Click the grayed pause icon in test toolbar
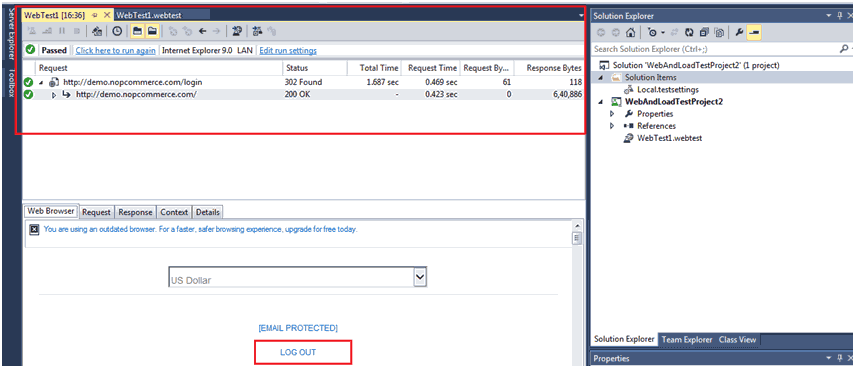The width and height of the screenshot is (855, 368). (62, 31)
